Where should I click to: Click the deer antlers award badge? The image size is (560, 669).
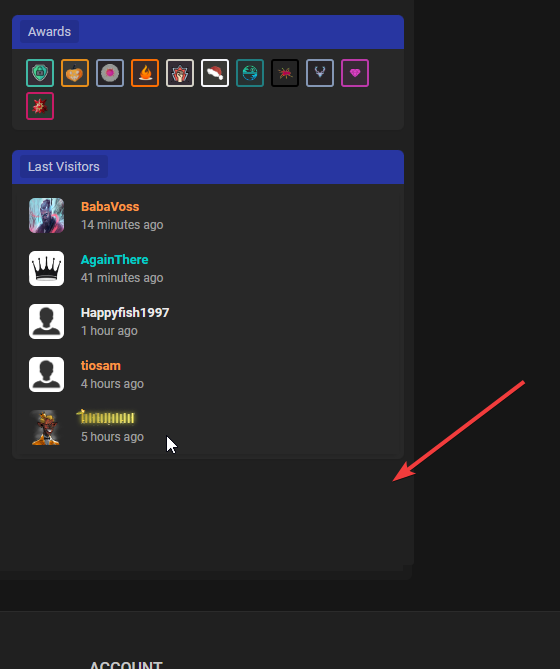click(320, 73)
